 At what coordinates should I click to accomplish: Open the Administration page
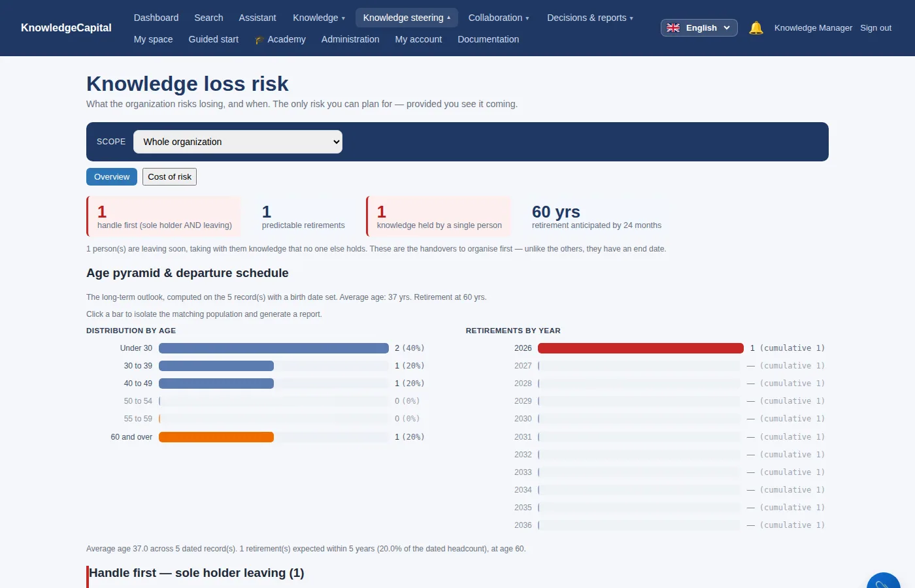[350, 39]
